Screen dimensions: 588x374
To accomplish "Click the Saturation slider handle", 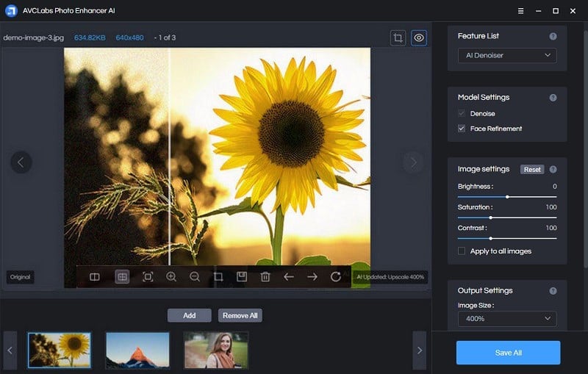I will click(490, 217).
